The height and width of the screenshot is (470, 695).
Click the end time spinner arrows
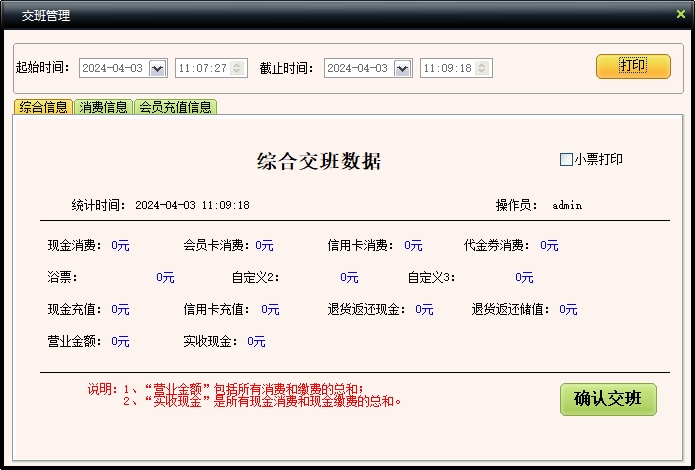click(483, 68)
